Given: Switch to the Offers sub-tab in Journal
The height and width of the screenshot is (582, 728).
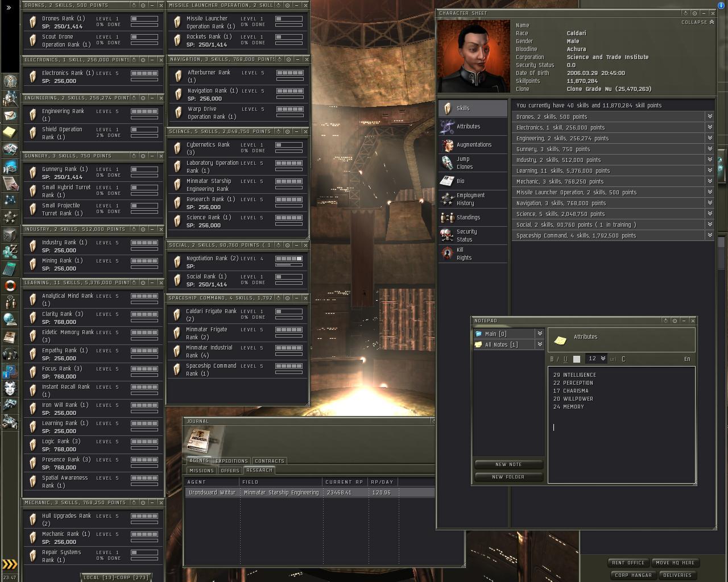Looking at the screenshot, I should (230, 470).
